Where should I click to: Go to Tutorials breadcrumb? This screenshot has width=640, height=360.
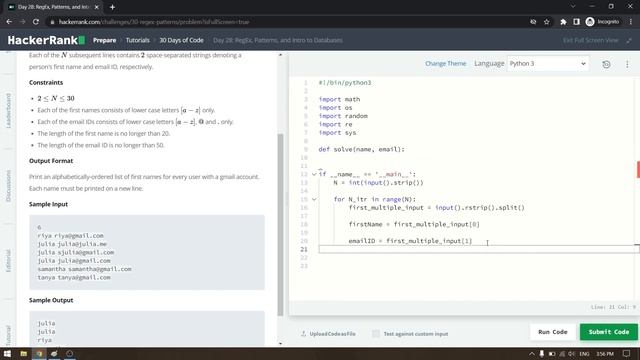pos(138,40)
